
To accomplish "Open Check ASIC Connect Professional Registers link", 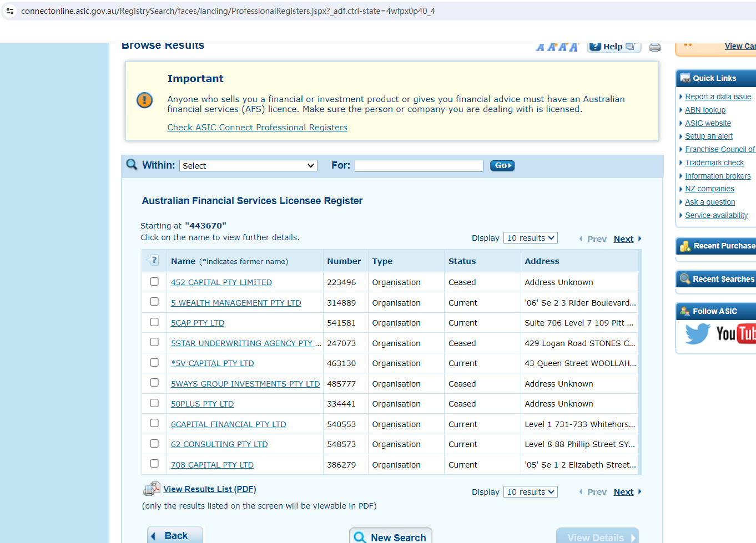I will [x=258, y=128].
